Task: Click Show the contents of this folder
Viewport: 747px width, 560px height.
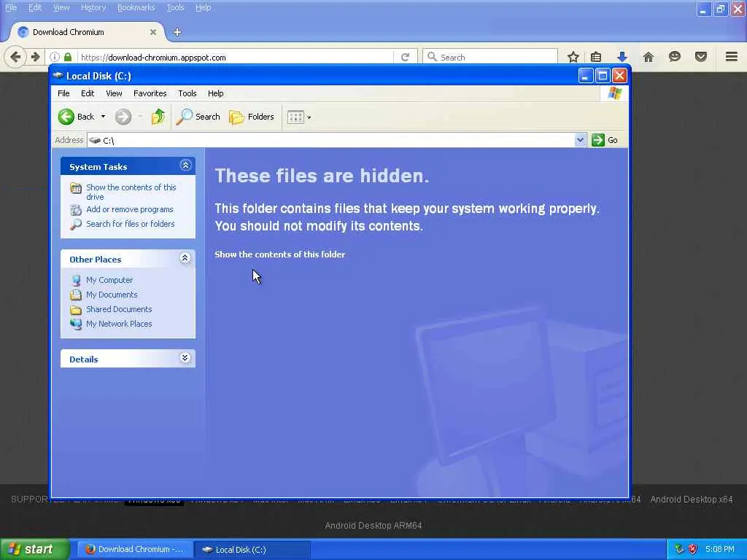Action: pos(279,254)
